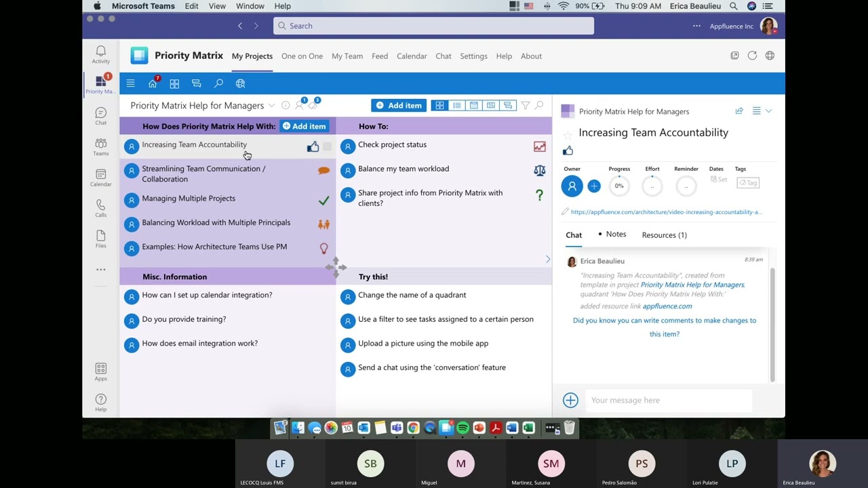Set the Reminder dial
Screen dimensions: 868x488
[686, 186]
